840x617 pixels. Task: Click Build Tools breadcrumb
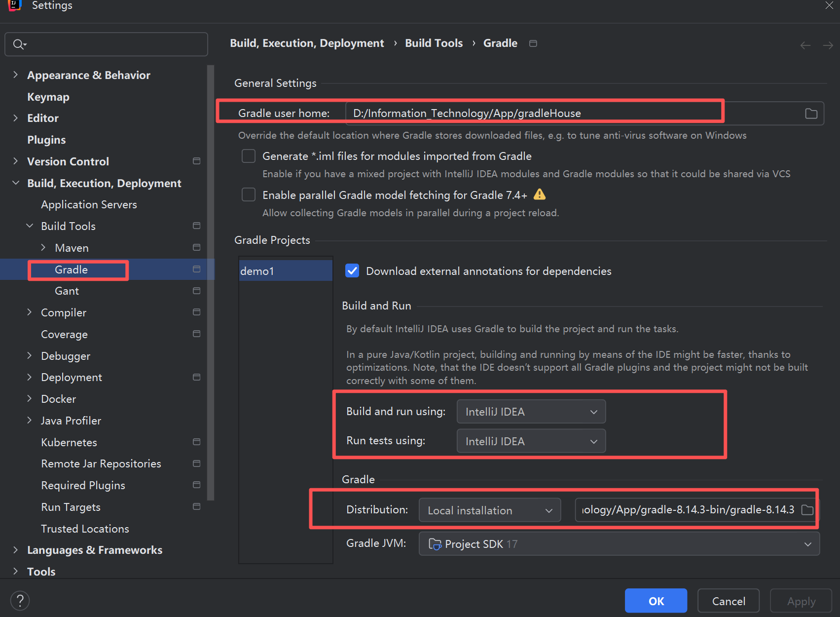tap(434, 43)
